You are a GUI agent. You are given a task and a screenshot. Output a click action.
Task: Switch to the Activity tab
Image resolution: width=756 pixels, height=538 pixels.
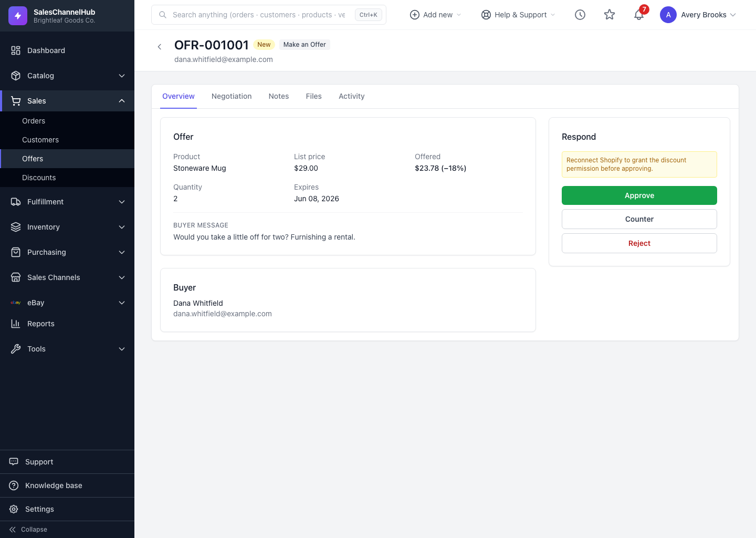point(352,96)
